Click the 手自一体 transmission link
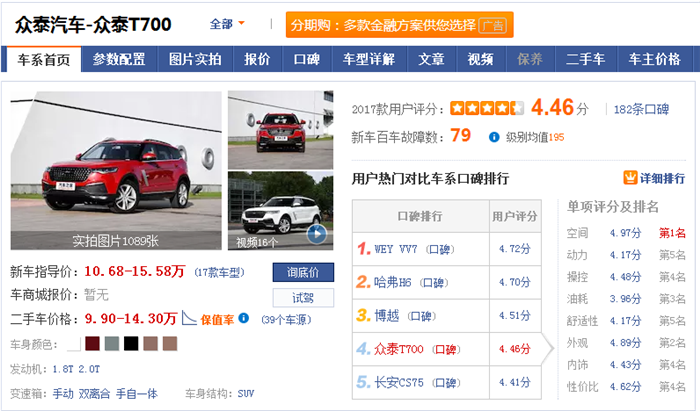The height and width of the screenshot is (411, 700). point(137,394)
